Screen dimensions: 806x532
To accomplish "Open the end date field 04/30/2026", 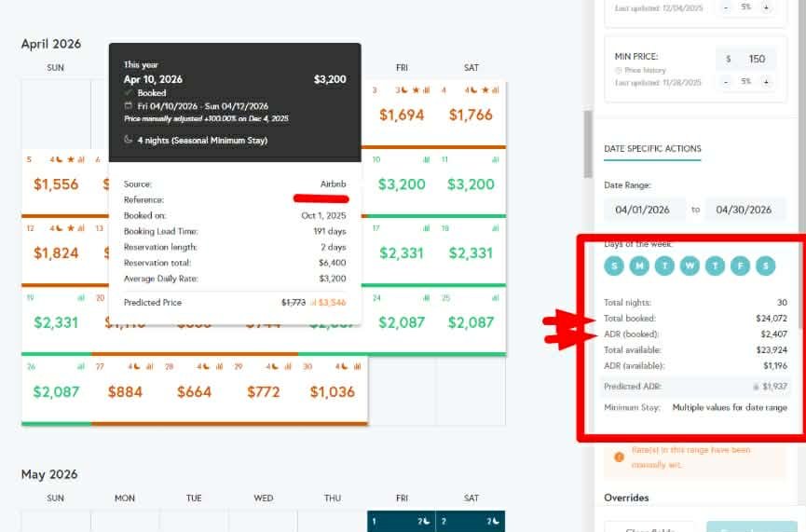I will 745,210.
